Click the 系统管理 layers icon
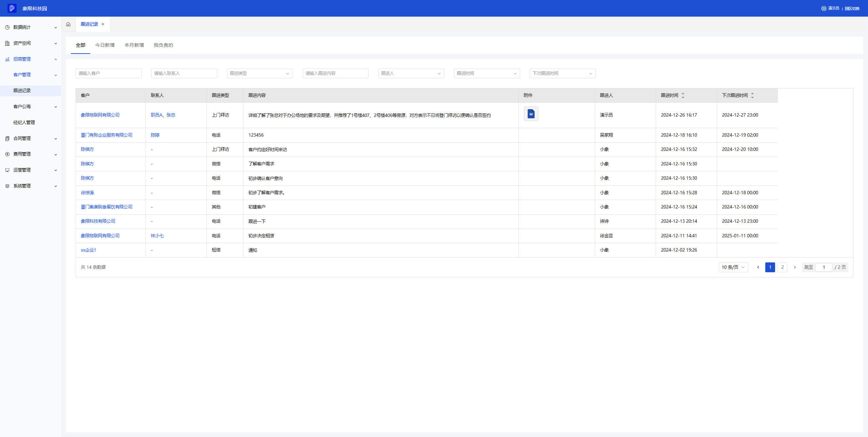The height and width of the screenshot is (437, 868). 7,186
